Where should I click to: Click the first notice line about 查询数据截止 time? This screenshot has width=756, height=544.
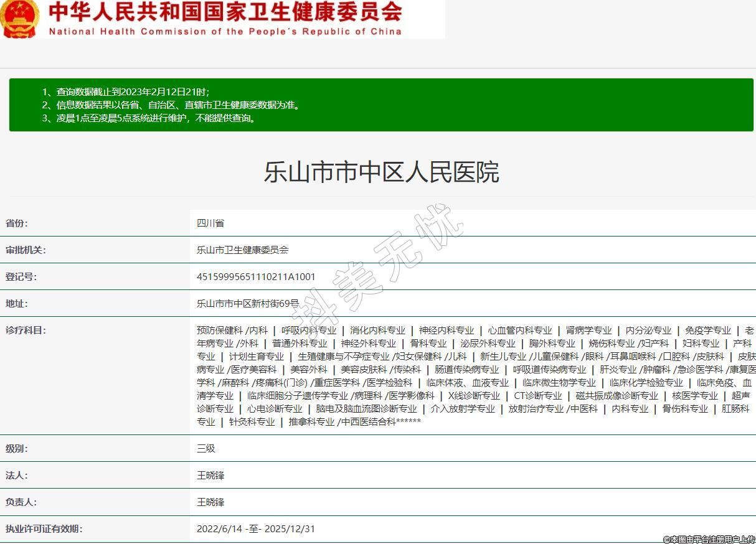(130, 91)
